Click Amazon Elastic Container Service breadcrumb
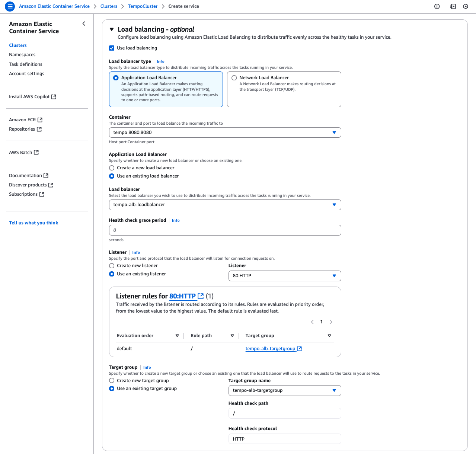Screen dimensions: 476x454 point(54,6)
